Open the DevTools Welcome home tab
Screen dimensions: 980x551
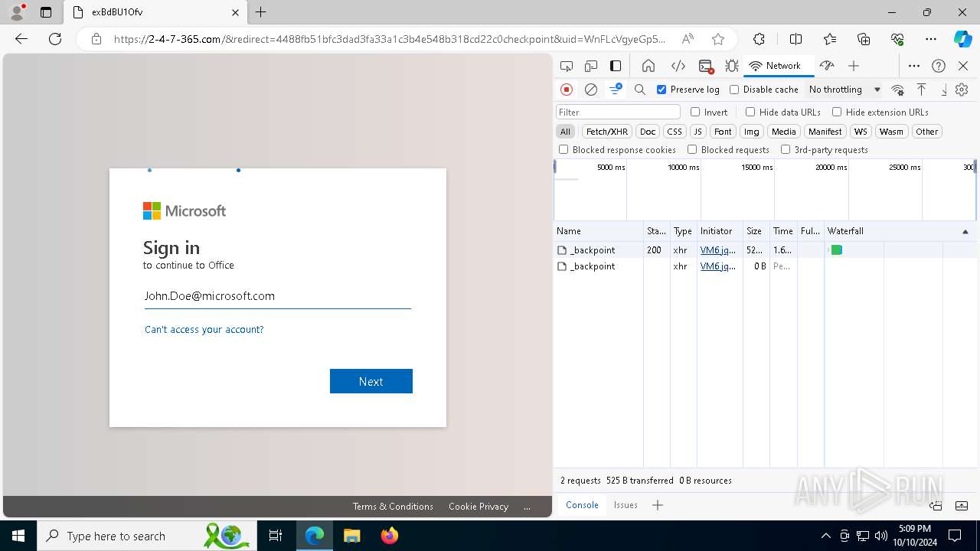tap(648, 66)
